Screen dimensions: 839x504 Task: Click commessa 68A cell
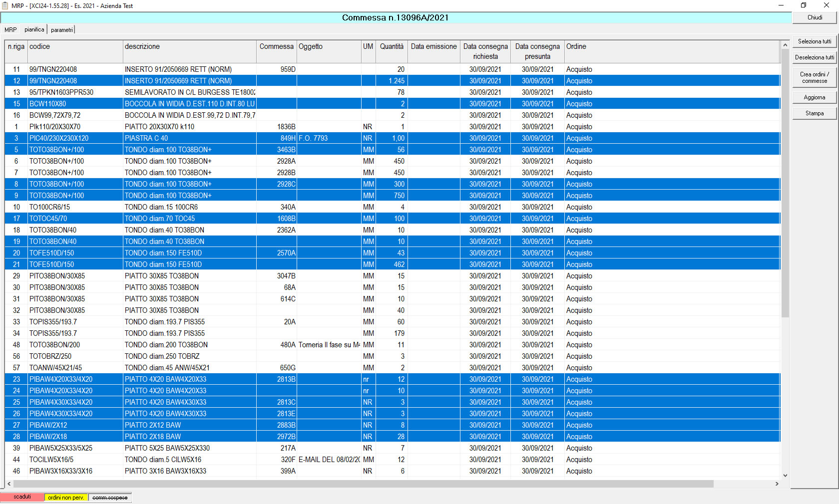tap(277, 287)
